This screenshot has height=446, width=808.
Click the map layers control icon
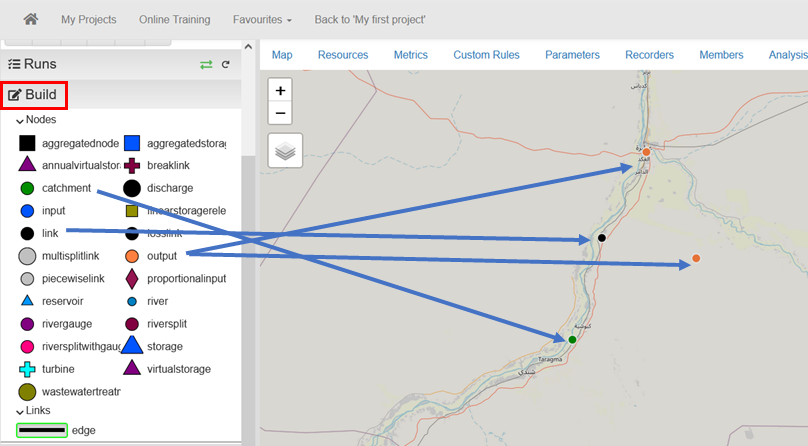coord(285,151)
